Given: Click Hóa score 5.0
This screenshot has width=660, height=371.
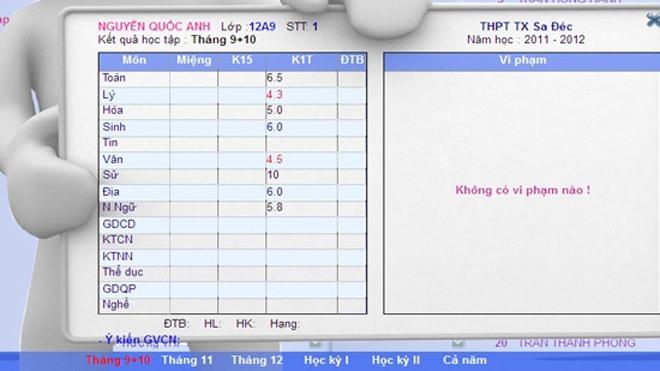Looking at the screenshot, I should pos(274,111).
